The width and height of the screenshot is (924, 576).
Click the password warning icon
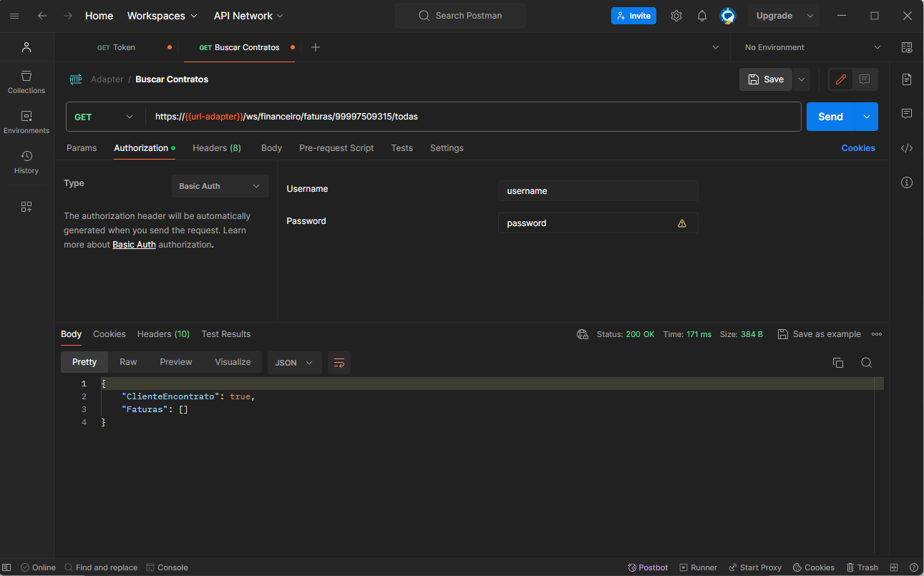click(682, 223)
